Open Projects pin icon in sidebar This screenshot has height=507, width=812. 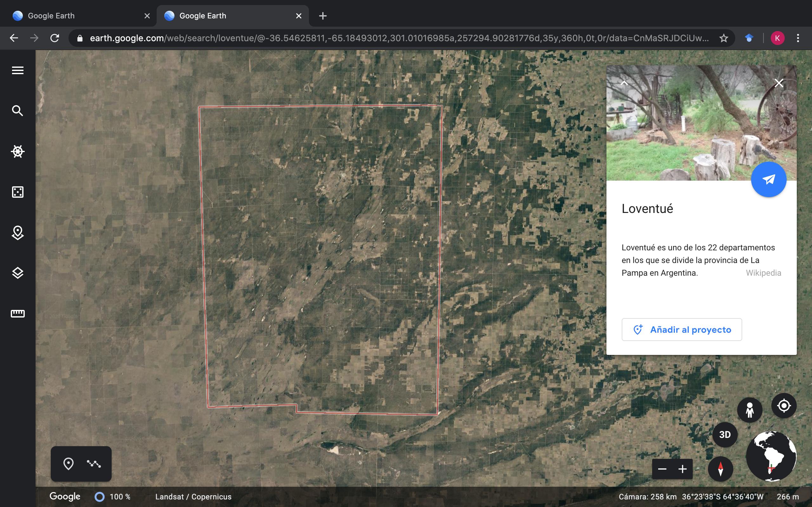click(17, 233)
